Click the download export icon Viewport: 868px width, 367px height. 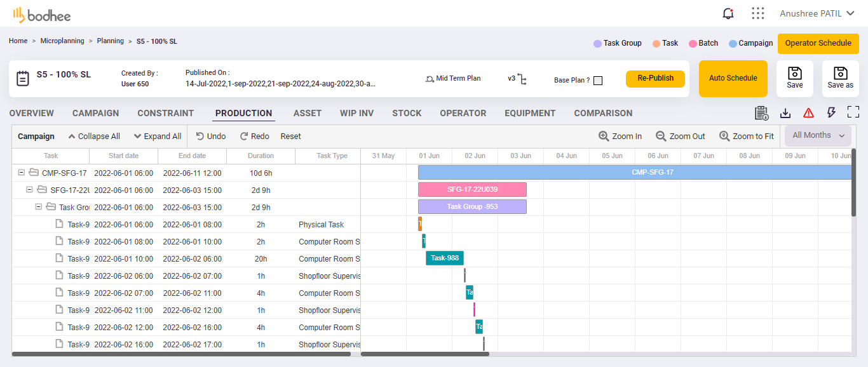pyautogui.click(x=785, y=112)
